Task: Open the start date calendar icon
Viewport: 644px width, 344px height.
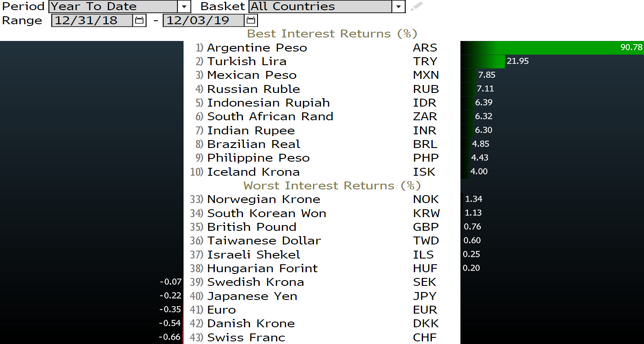Action: (139, 20)
